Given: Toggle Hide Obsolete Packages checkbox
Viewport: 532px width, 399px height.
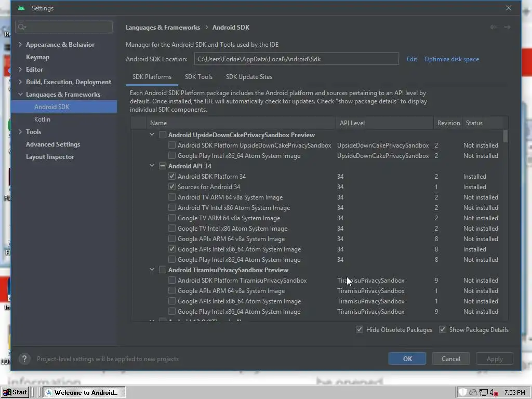Looking at the screenshot, I should 360,329.
